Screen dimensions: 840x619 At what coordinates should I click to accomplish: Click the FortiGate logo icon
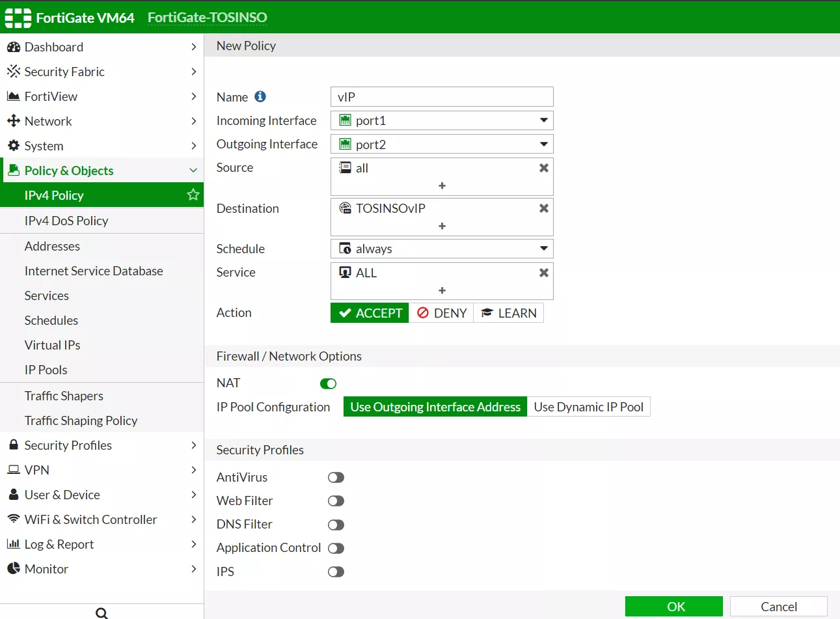(x=18, y=18)
